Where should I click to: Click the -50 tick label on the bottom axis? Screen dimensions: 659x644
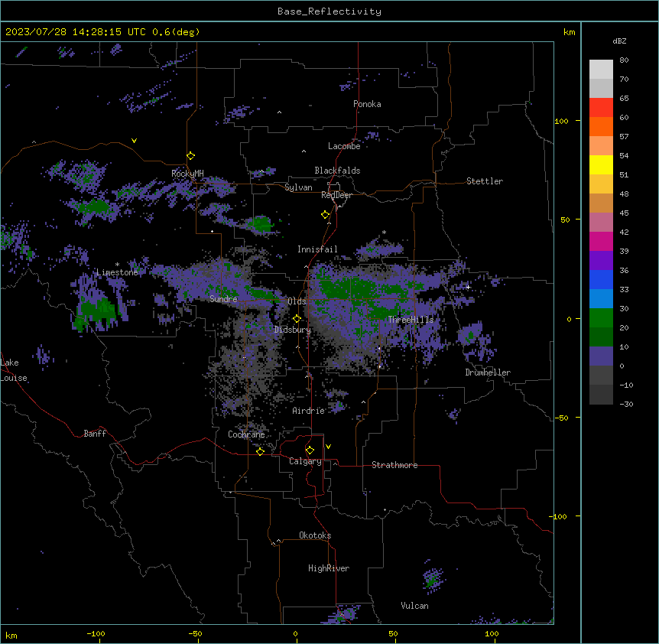(195, 633)
